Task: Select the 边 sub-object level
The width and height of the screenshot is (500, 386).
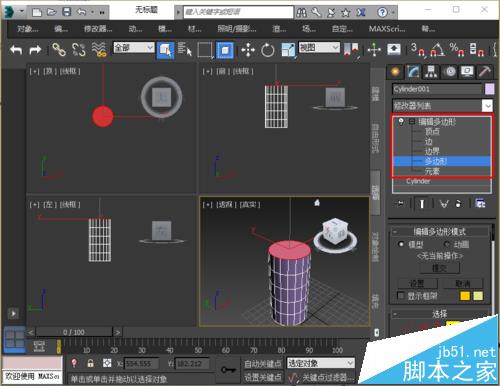Action: tap(429, 142)
